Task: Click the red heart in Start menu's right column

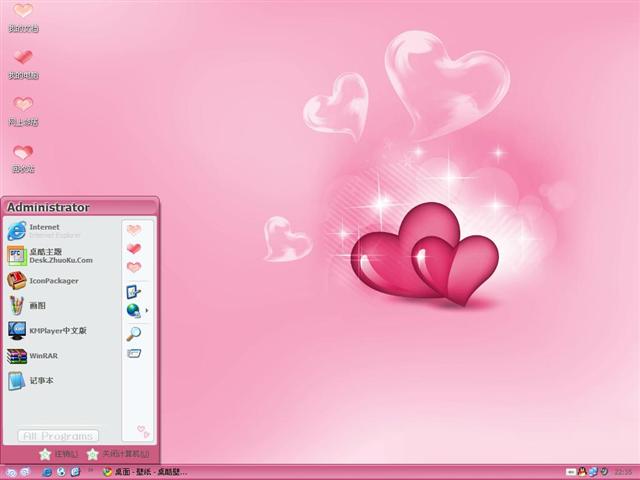Action: (x=134, y=248)
